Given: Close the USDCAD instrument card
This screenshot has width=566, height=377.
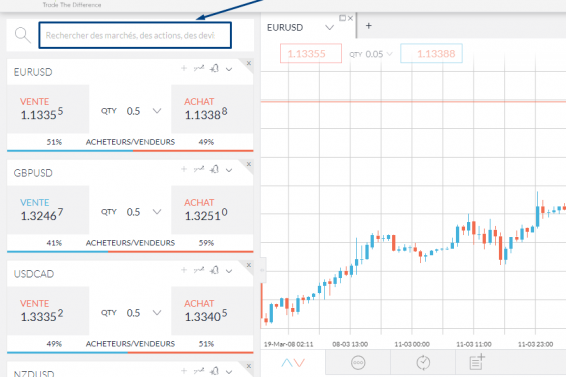Looking at the screenshot, I should click(x=249, y=265).
